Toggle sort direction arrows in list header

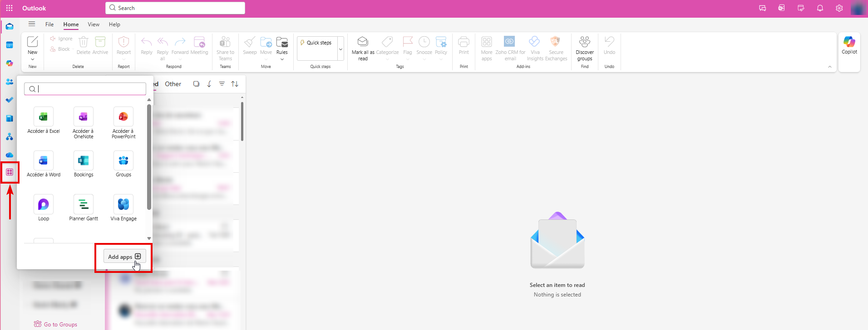pyautogui.click(x=235, y=84)
